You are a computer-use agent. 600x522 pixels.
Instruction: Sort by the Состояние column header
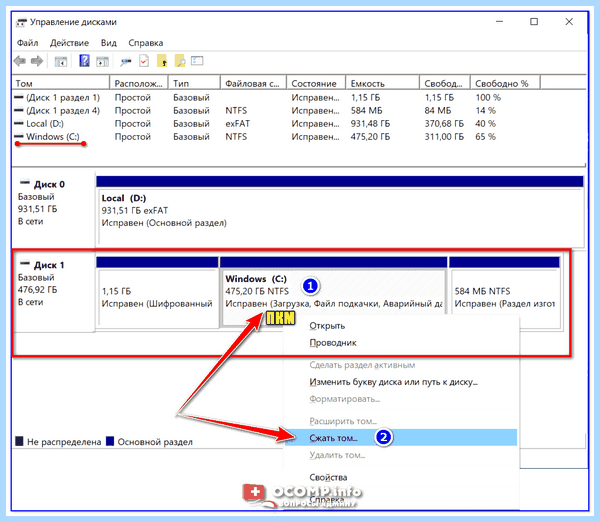(316, 83)
